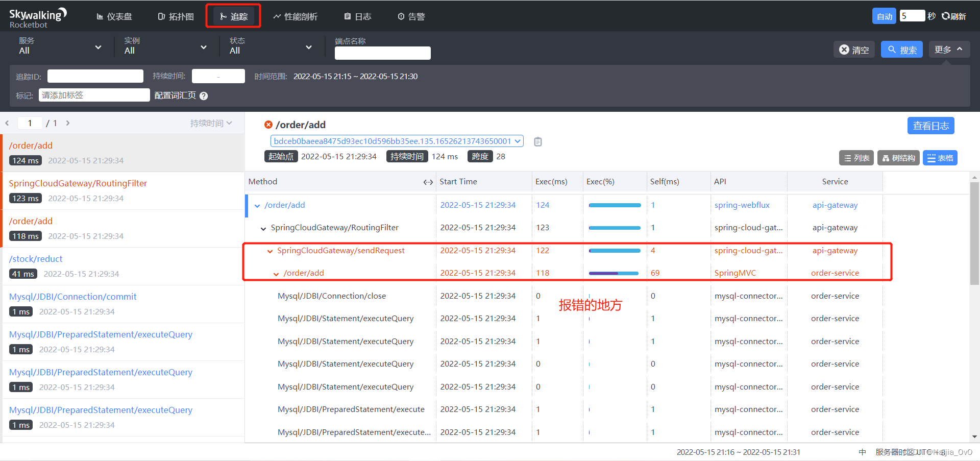
Task: Click the Exec(%) bar of sendRequest span
Action: 615,251
